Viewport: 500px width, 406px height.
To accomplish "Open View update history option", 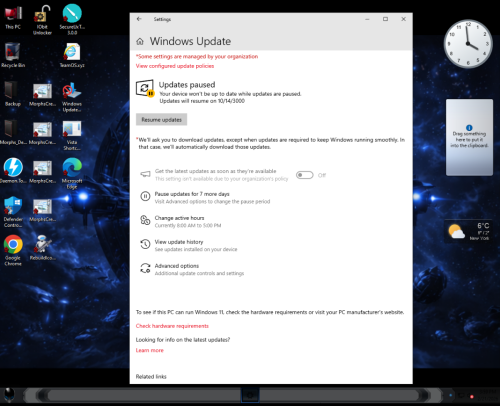I will (x=188, y=245).
